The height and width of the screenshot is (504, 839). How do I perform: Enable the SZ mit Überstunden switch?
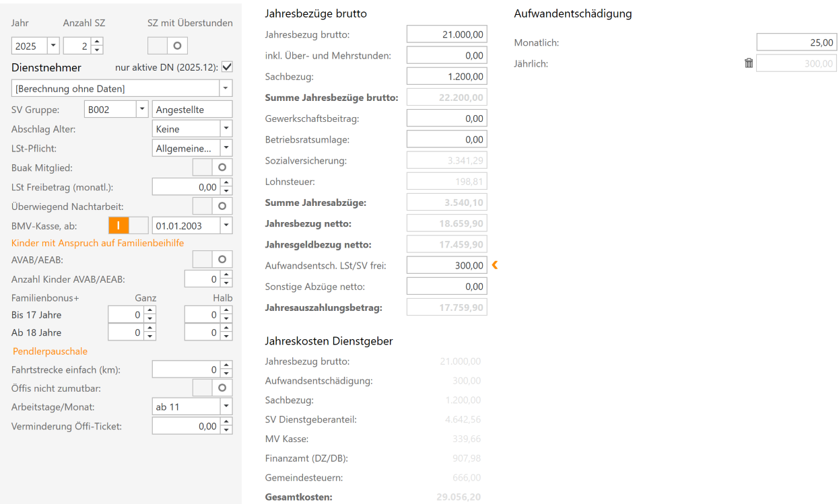click(x=166, y=45)
